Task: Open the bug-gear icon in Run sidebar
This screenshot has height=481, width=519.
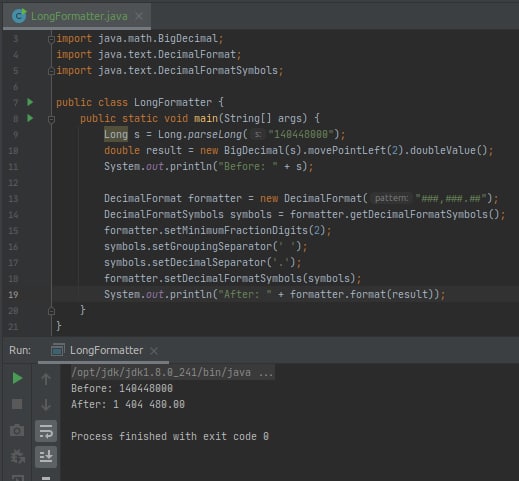Action: pyautogui.click(x=17, y=456)
